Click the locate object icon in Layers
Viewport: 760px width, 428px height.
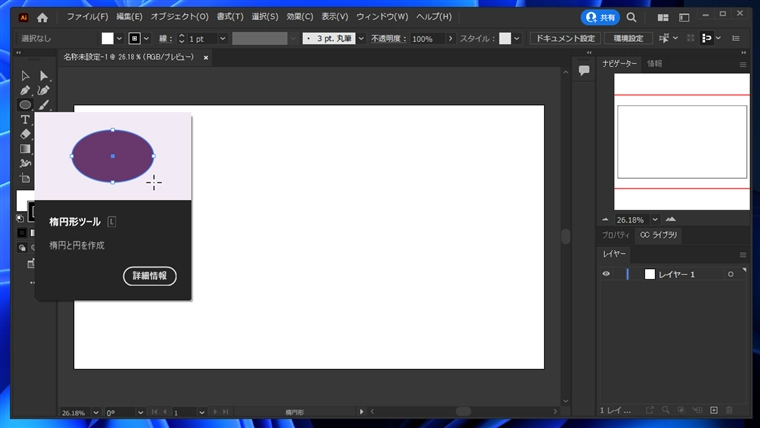point(665,411)
